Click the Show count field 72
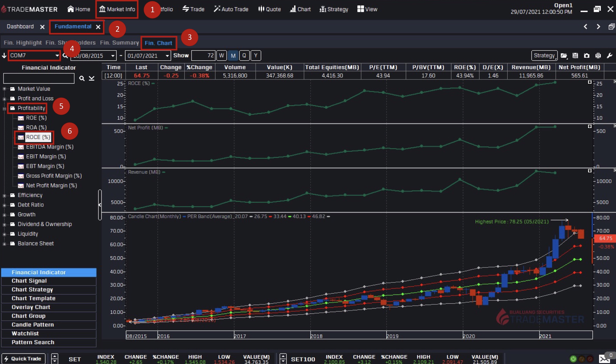 tap(203, 55)
